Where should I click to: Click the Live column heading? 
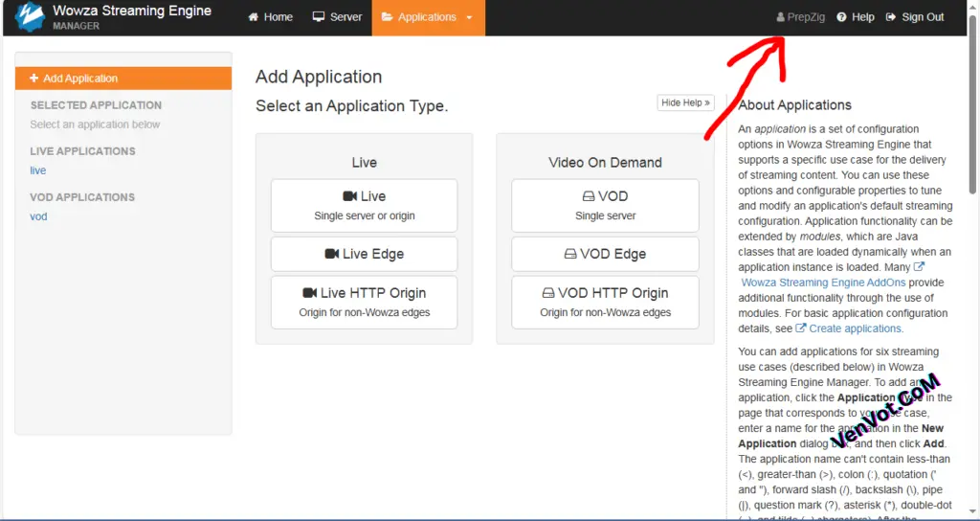pyautogui.click(x=365, y=163)
